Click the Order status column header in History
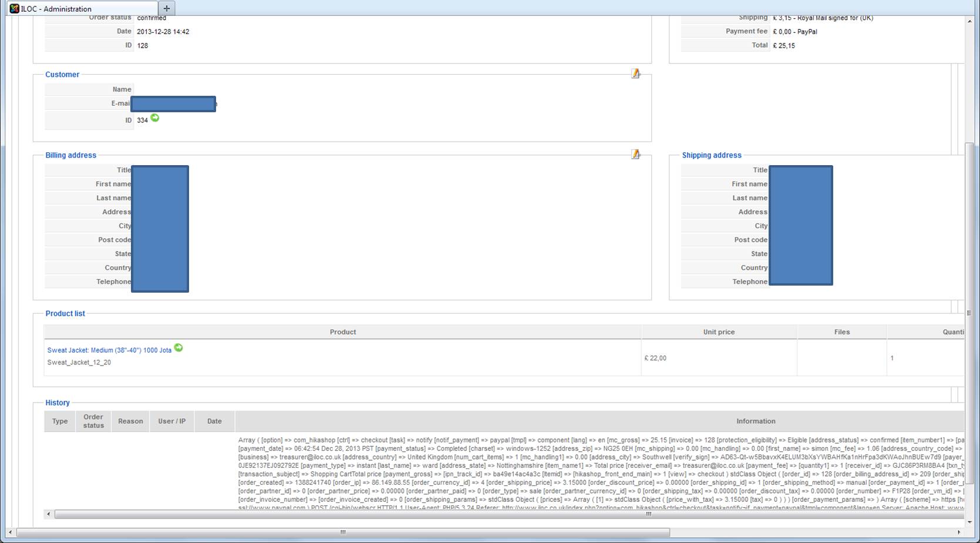This screenshot has width=980, height=543. point(93,421)
